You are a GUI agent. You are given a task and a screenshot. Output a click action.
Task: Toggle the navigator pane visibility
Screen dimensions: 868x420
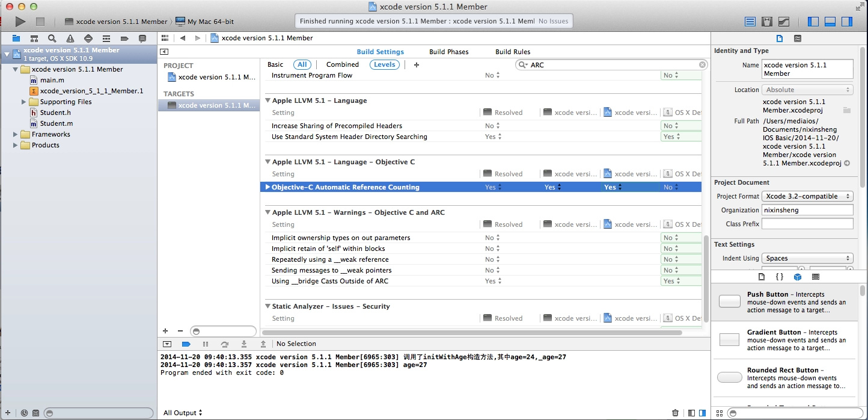813,22
